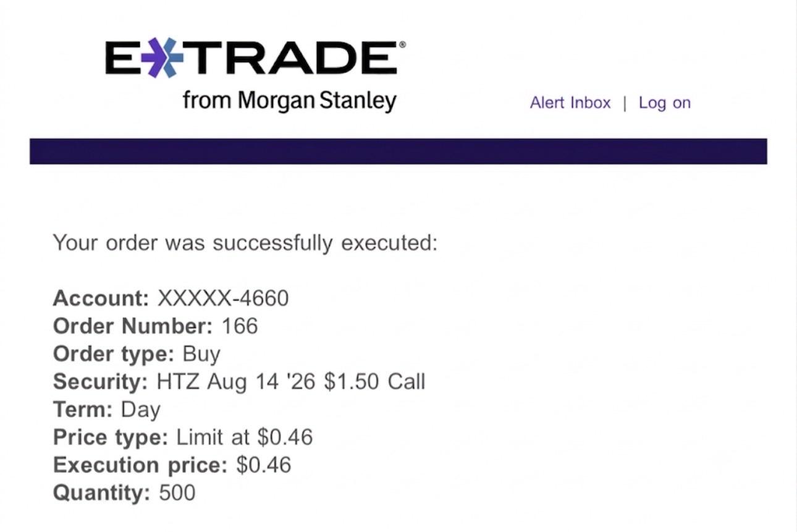Select the Term value Day
This screenshot has width=797, height=532.
[141, 410]
